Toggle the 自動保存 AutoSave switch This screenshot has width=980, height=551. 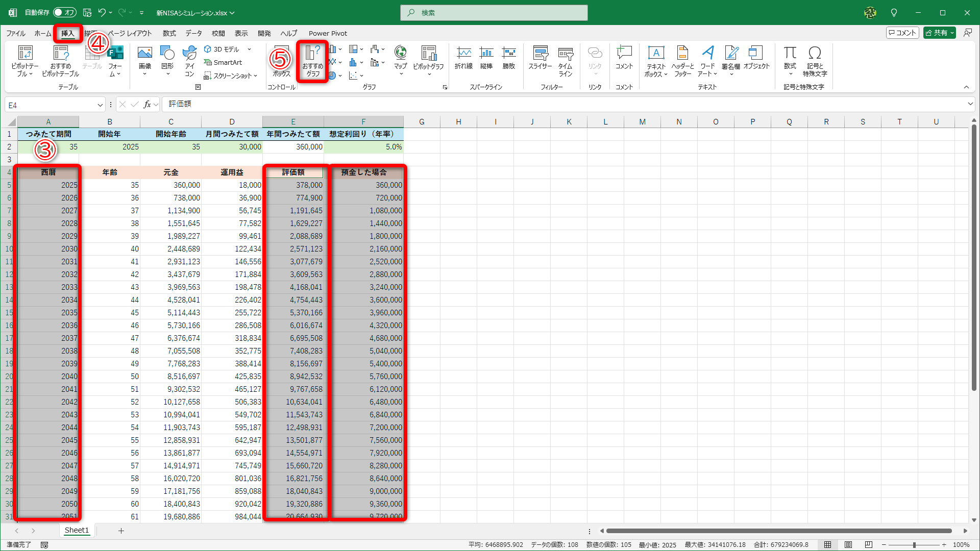[65, 12]
